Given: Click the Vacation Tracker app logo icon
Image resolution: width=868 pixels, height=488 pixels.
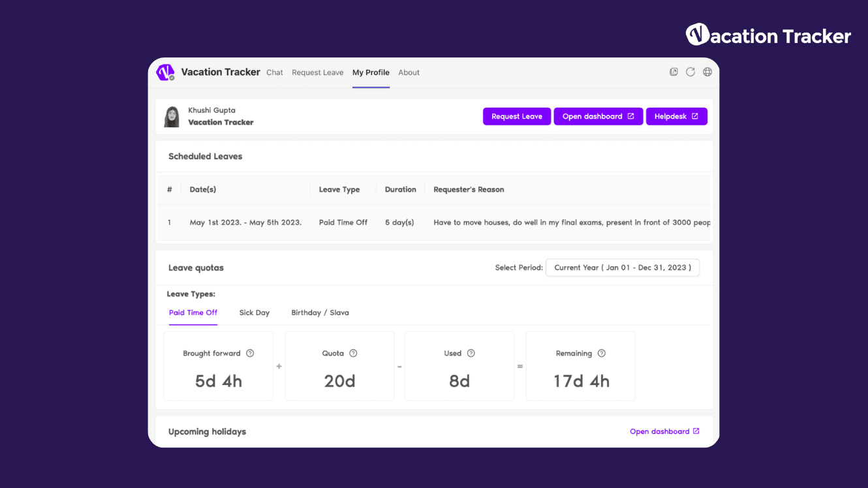Looking at the screenshot, I should click(x=166, y=72).
